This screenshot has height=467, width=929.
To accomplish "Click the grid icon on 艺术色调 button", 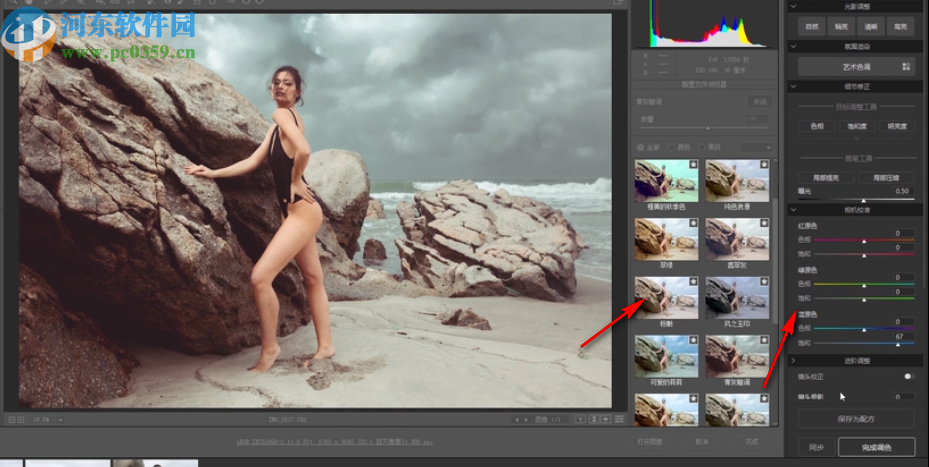I will [906, 66].
